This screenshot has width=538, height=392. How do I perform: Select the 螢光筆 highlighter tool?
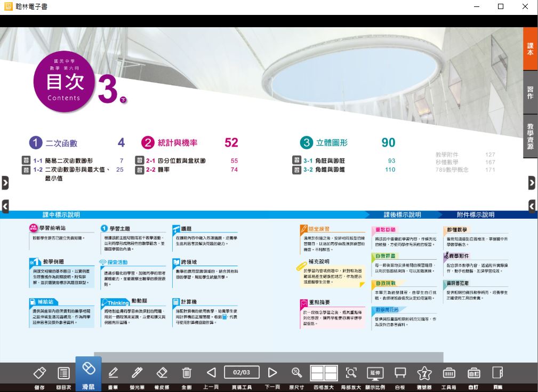click(138, 373)
